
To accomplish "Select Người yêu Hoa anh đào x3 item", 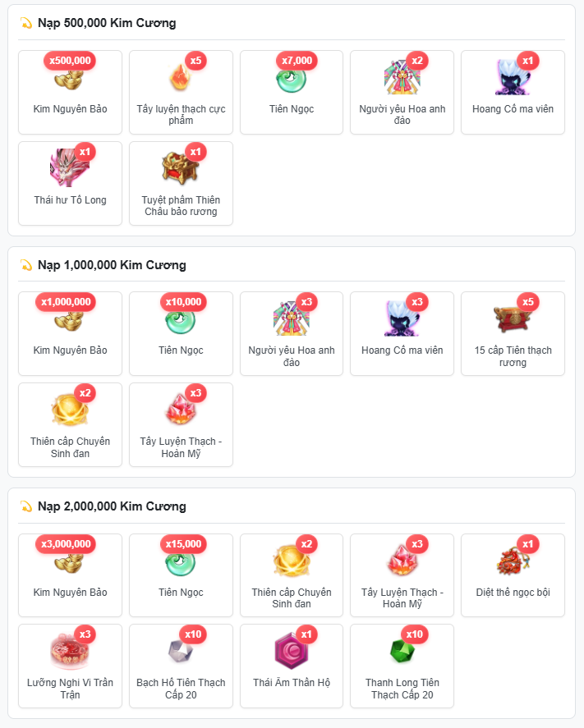I will click(x=292, y=333).
